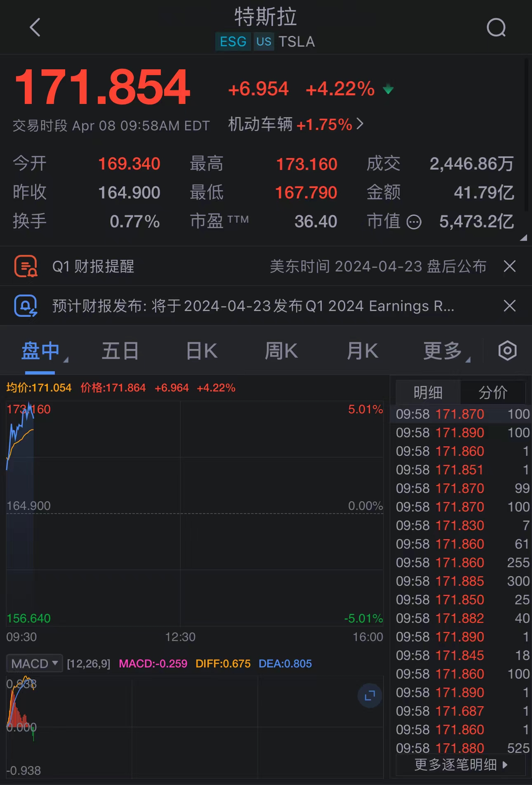Switch to 周K chart tab
Screen dimensions: 532x785
281,351
